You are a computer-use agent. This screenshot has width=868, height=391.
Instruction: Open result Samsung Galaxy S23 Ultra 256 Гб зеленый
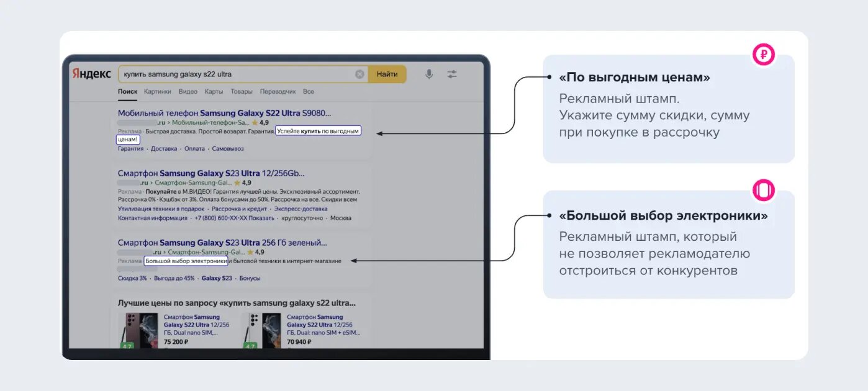tap(222, 243)
